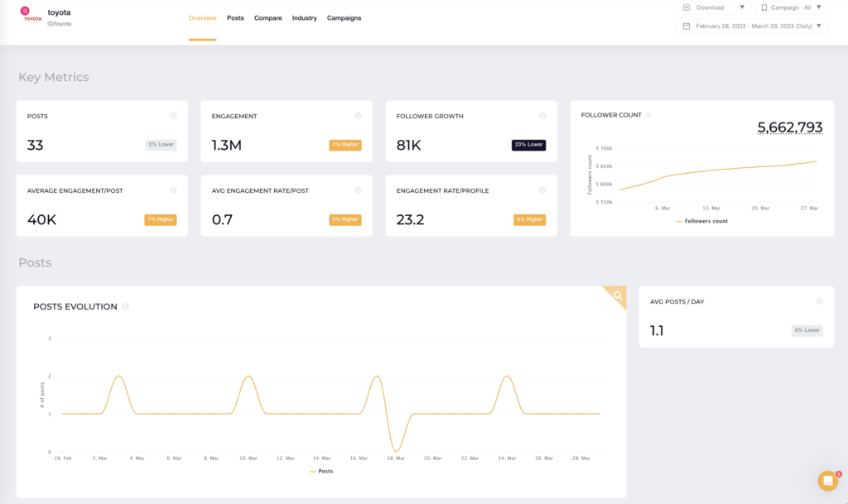
Task: Click the download icon in the top bar
Action: 687,7
